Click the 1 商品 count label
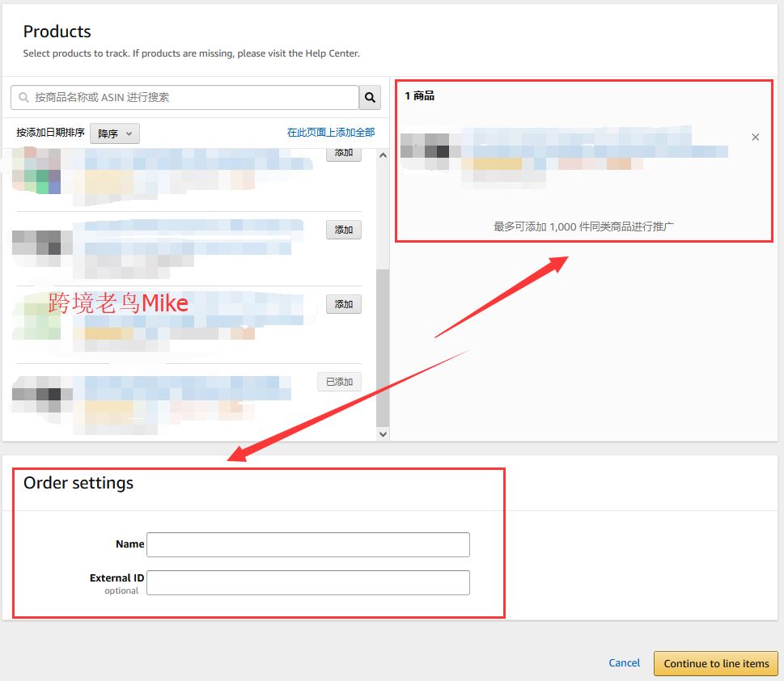Image resolution: width=784 pixels, height=681 pixels. click(x=419, y=95)
